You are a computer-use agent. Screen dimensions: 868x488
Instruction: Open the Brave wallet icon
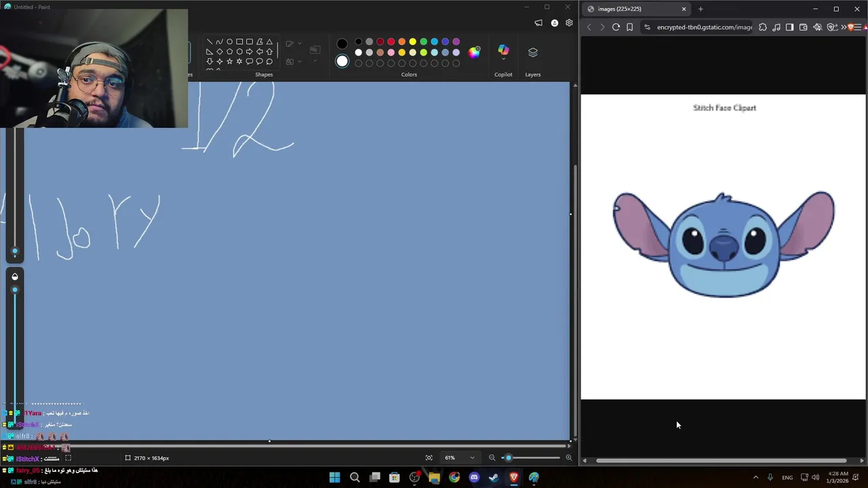tap(803, 27)
